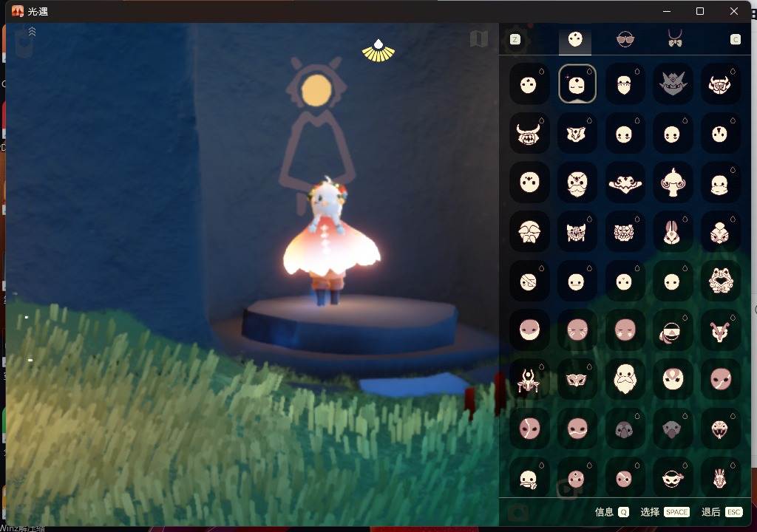Select the fanged bull horn mask

point(529,134)
